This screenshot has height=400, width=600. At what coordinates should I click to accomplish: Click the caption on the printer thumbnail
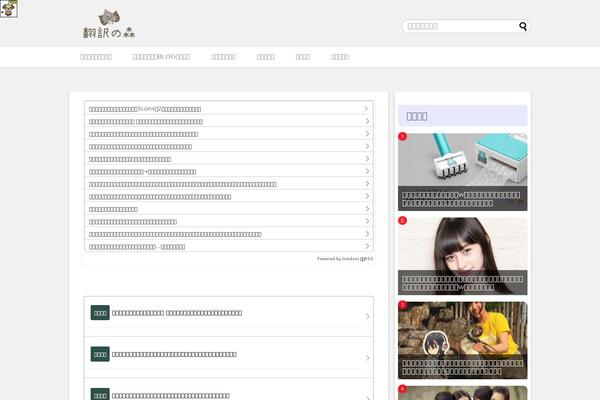tap(463, 199)
